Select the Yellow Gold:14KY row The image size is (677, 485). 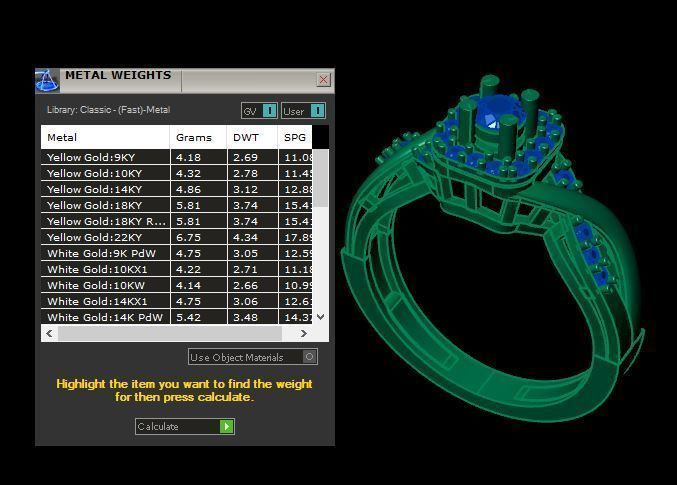177,189
